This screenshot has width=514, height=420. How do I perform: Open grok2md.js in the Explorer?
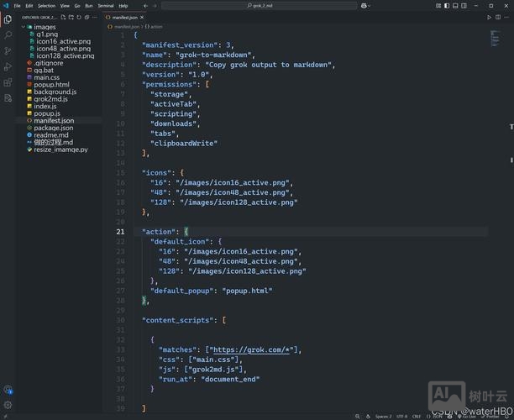(52, 99)
